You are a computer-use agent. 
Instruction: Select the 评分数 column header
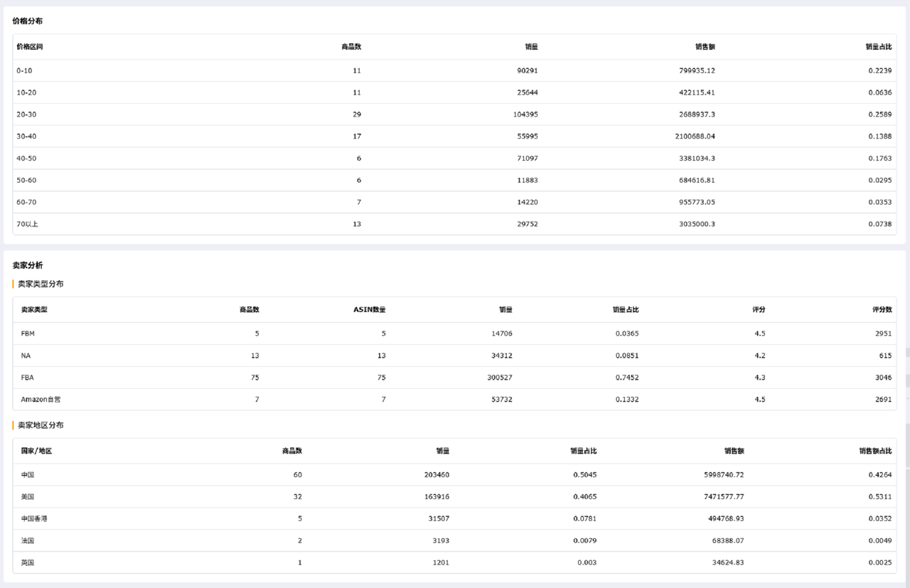pos(882,310)
